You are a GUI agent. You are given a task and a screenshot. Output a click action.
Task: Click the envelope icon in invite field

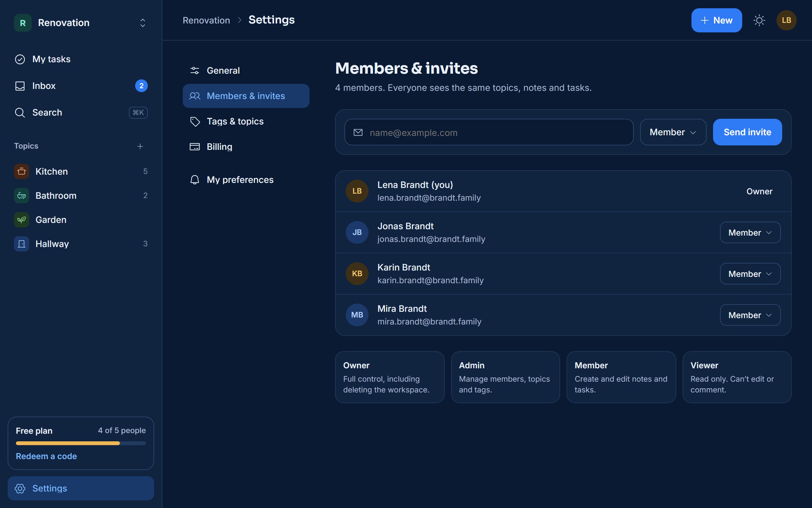coord(358,132)
